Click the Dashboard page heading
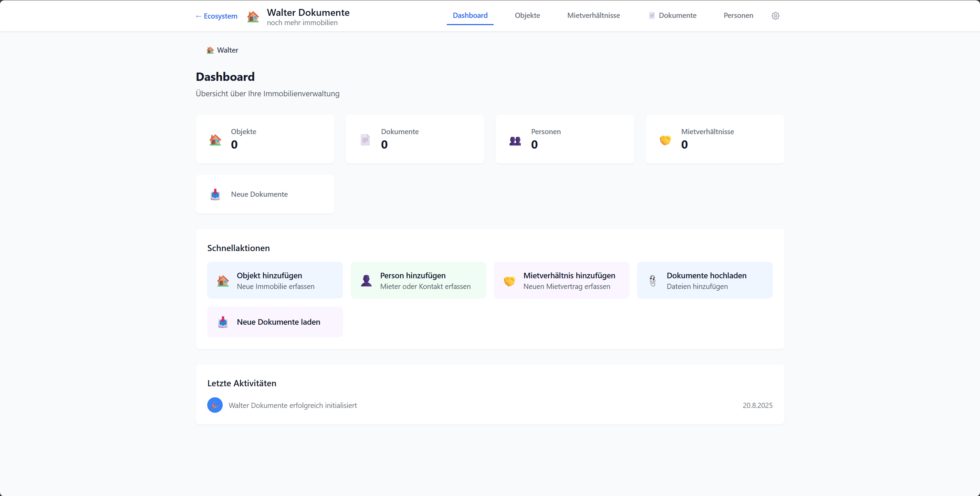This screenshot has height=496, width=980. (225, 77)
